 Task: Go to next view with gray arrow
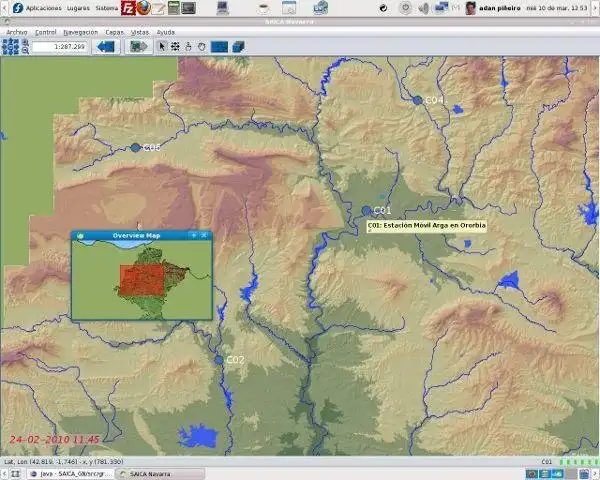(139, 47)
